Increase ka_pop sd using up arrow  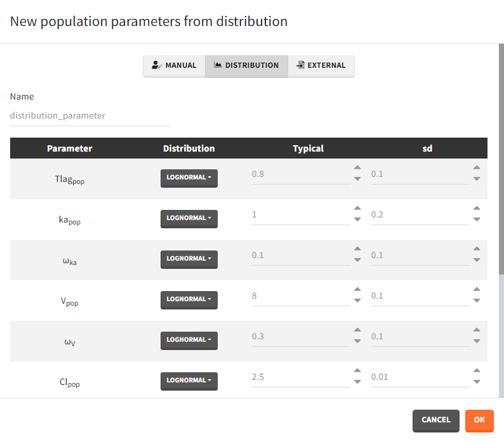click(x=477, y=209)
